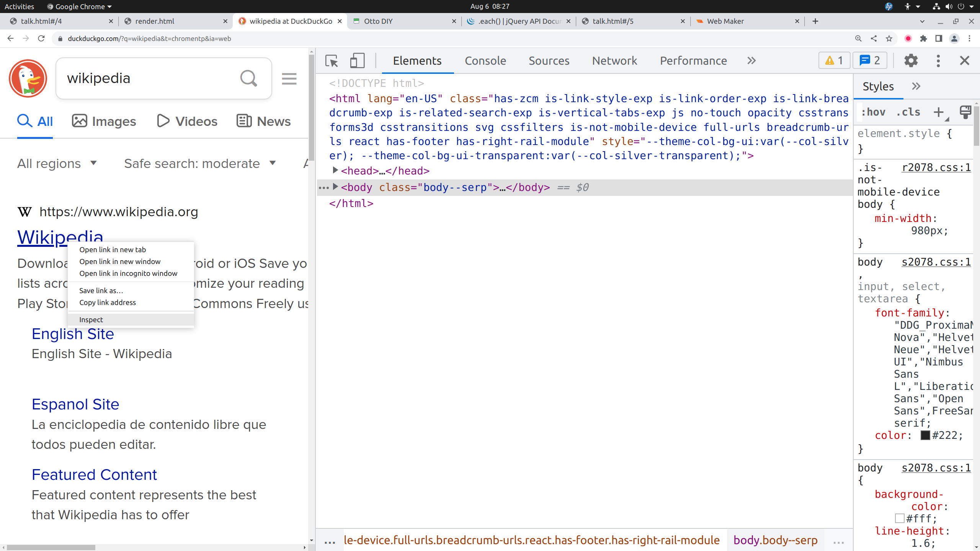Expand the body element node
Screen dimensions: 980x551
[335, 187]
